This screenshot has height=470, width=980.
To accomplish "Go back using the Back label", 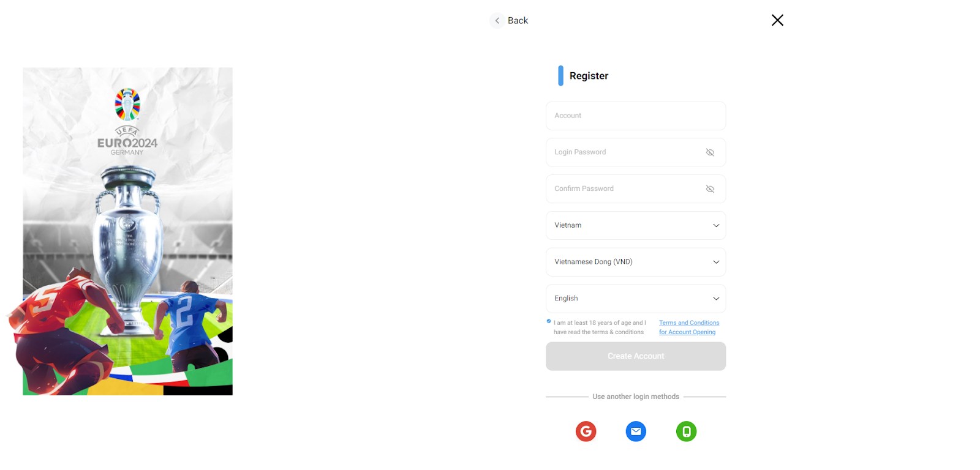I will point(518,21).
